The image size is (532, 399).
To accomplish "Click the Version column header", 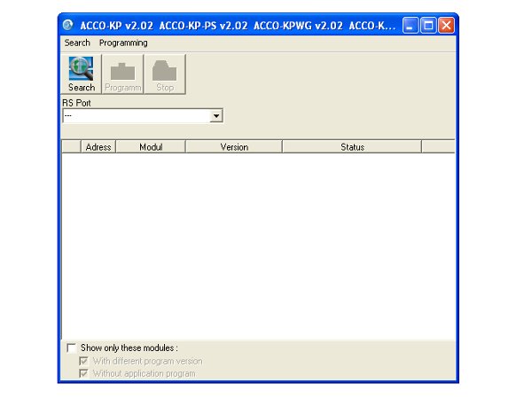I will [234, 147].
